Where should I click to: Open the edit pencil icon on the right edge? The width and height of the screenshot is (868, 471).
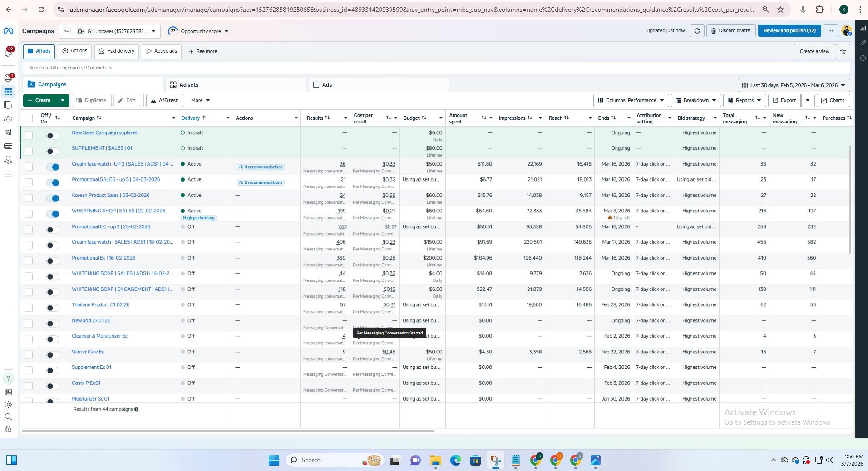pyautogui.click(x=863, y=43)
